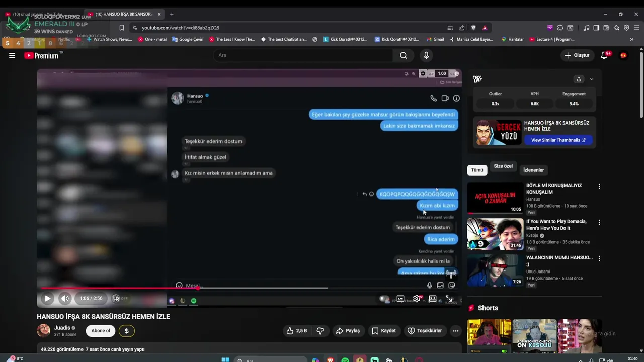Open the notifications bell
Screen dimensions: 644x362
pyautogui.click(x=605, y=55)
